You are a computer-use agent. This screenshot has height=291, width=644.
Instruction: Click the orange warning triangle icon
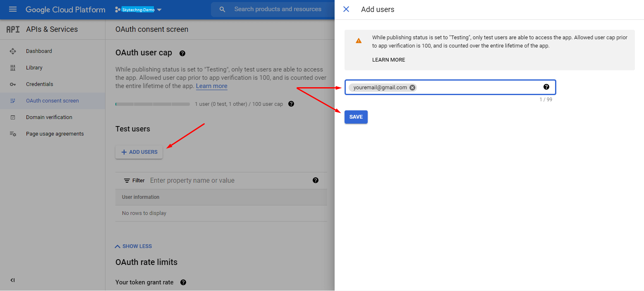[359, 41]
